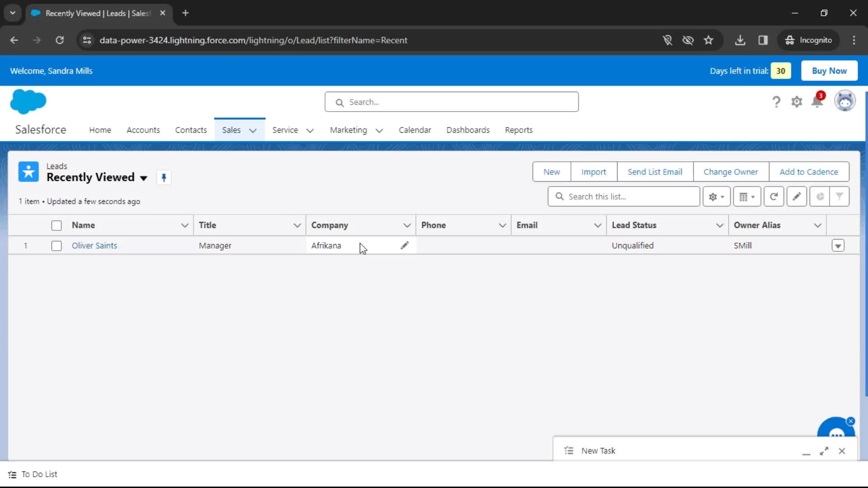Edit the Afrikana company cell pencil

[x=405, y=245]
